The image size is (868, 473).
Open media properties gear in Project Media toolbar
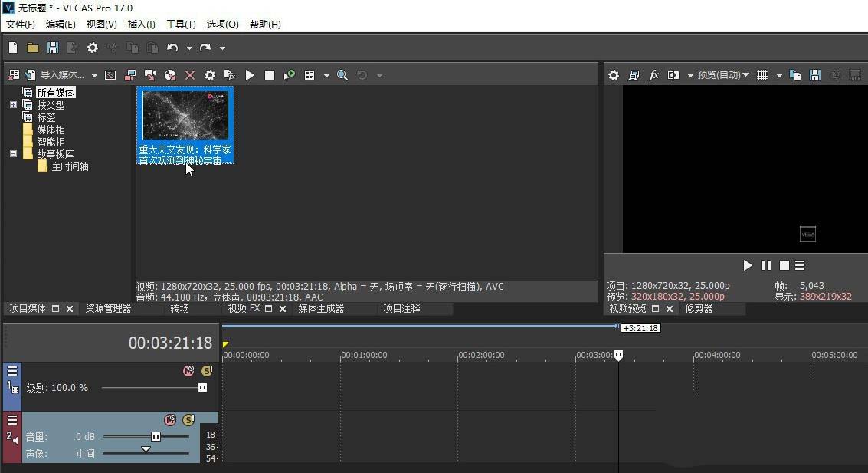pyautogui.click(x=210, y=75)
